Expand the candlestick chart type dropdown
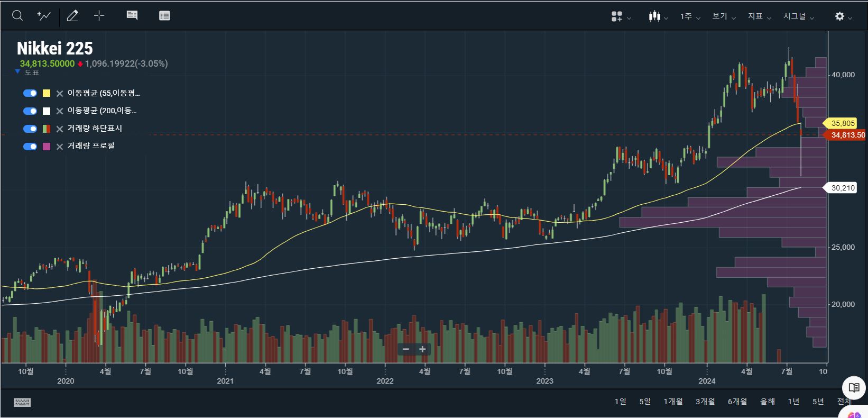Screen dimensions: 868x418 click(659, 16)
